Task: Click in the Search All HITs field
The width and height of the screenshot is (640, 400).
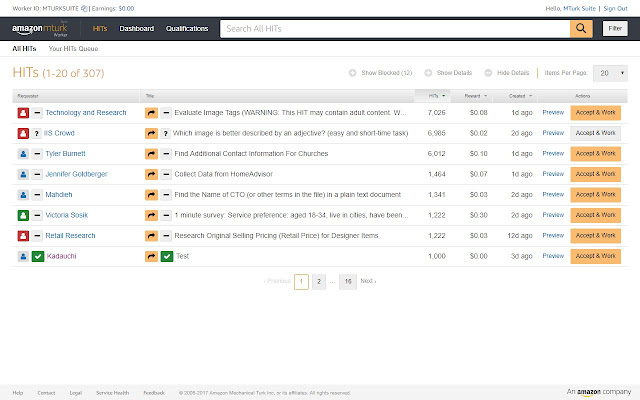Action: tap(395, 29)
